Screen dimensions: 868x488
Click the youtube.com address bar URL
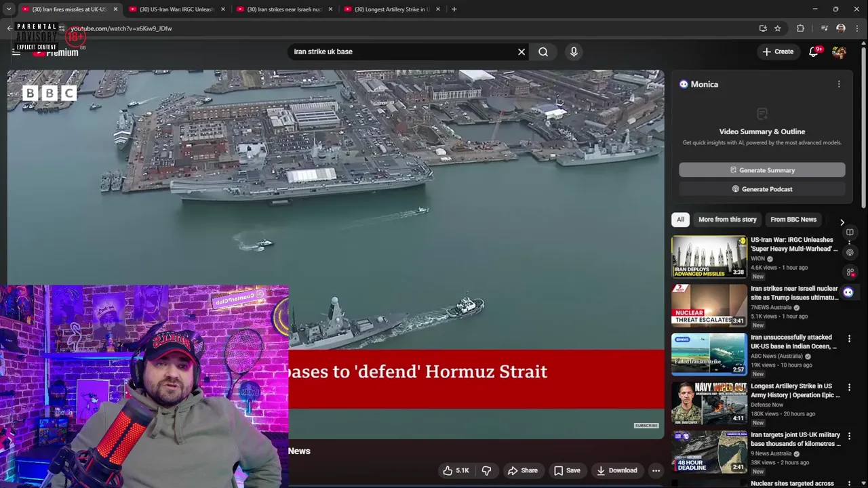[121, 28]
